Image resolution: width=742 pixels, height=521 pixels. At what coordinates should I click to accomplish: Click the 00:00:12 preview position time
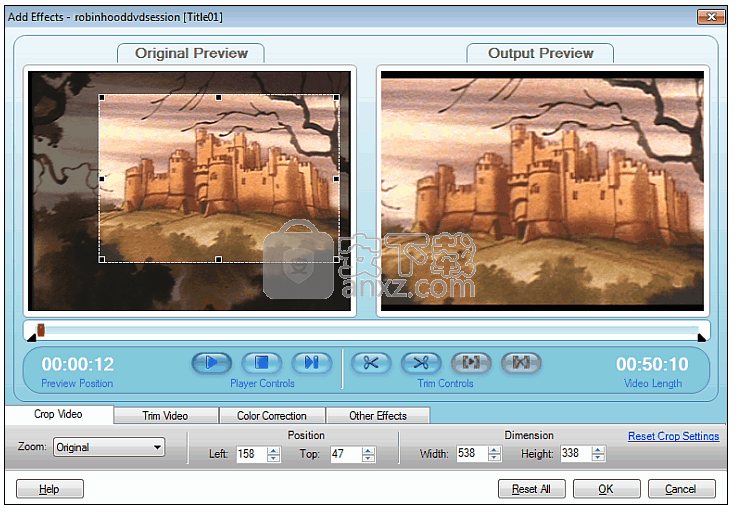click(x=78, y=364)
